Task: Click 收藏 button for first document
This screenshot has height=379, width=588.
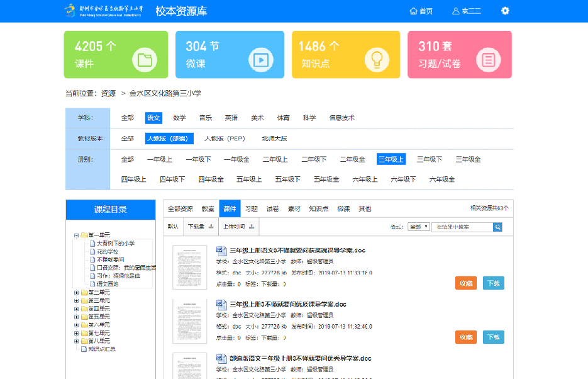Action: [x=466, y=283]
